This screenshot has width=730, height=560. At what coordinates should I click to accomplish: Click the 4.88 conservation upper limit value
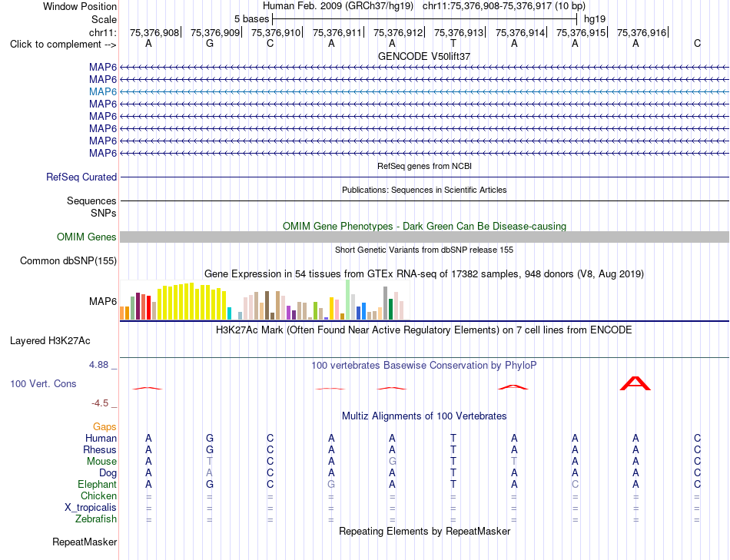coord(98,365)
